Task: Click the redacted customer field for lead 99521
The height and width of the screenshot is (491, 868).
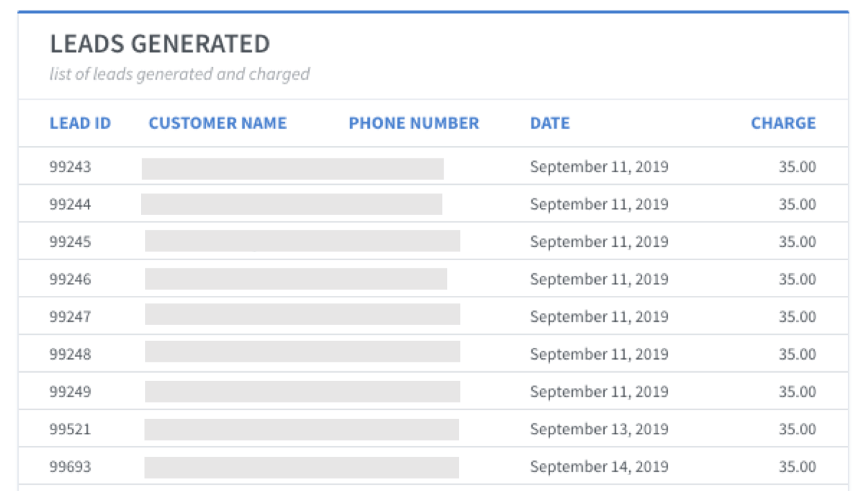Action: pyautogui.click(x=301, y=429)
